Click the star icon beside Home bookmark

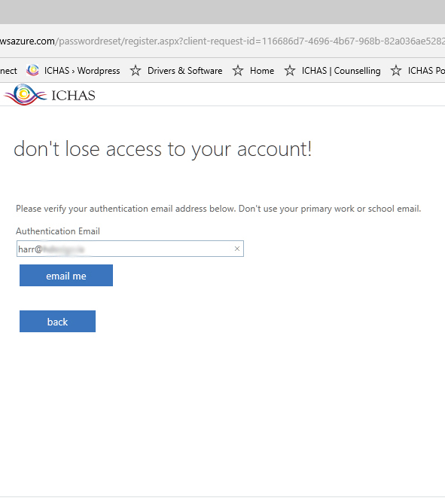pos(238,70)
